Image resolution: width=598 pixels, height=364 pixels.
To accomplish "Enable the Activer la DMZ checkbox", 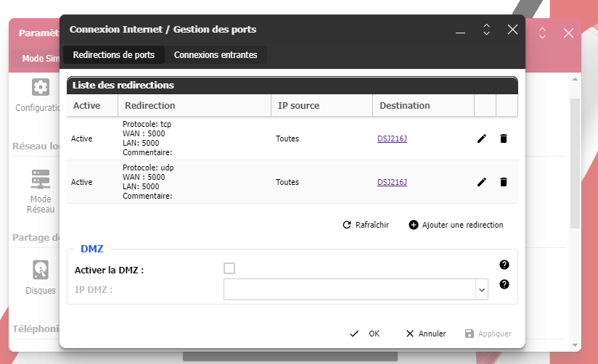I will [229, 269].
